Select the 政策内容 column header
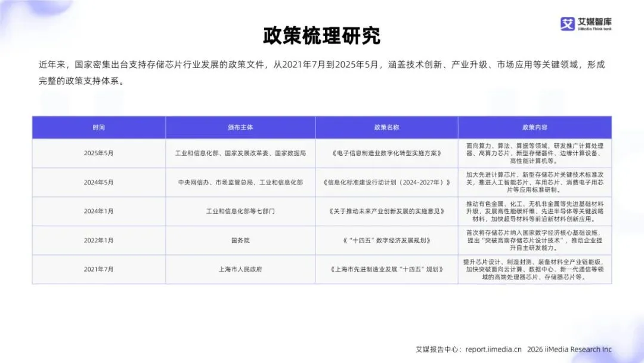644x363 pixels. click(535, 127)
